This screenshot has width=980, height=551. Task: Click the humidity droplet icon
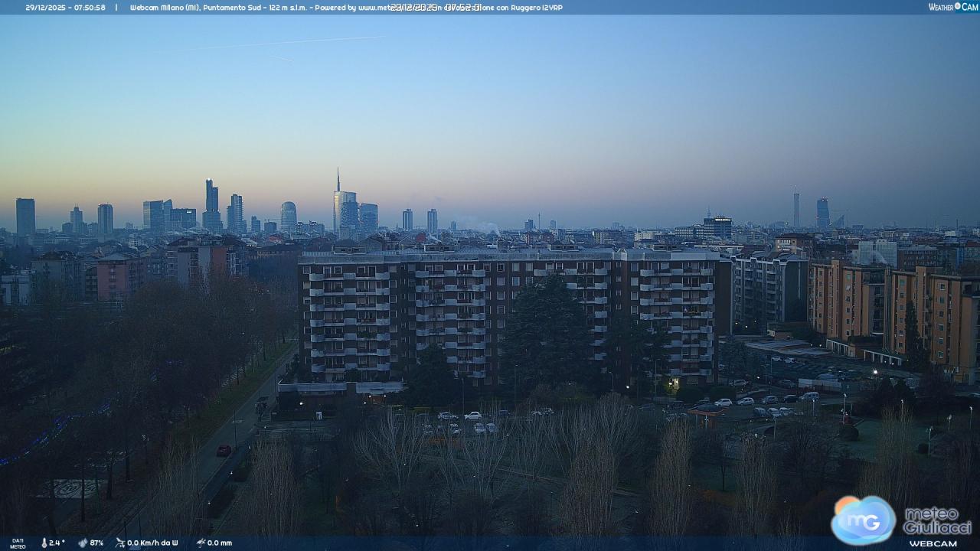[x=83, y=543]
